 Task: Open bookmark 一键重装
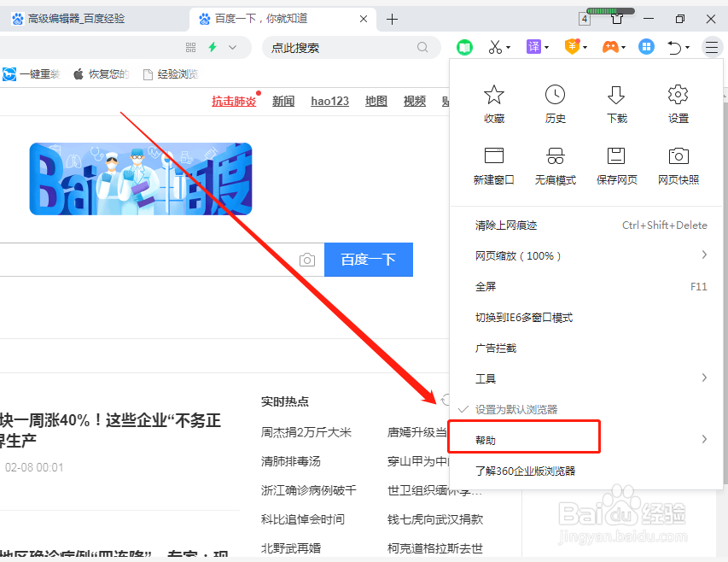click(x=32, y=74)
